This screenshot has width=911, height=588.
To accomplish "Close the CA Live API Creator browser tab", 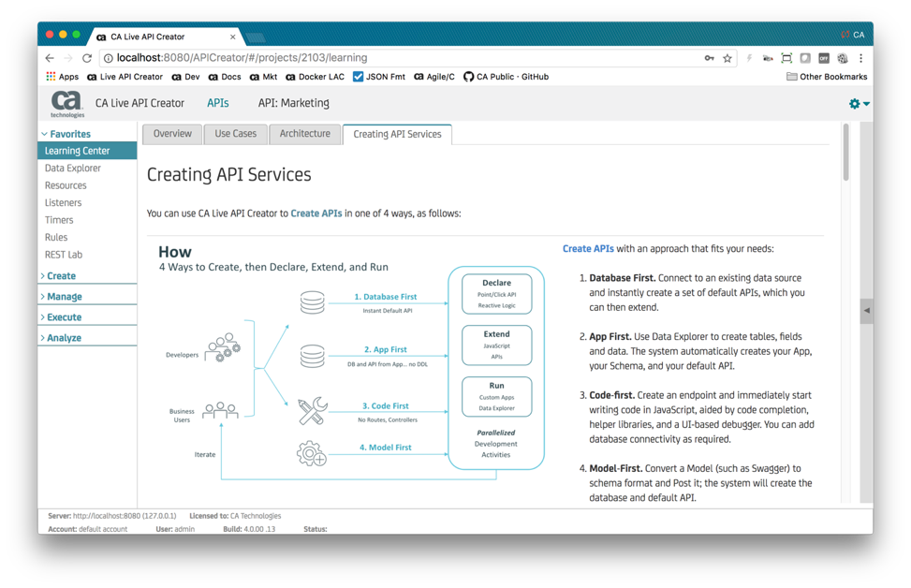I will pos(233,37).
